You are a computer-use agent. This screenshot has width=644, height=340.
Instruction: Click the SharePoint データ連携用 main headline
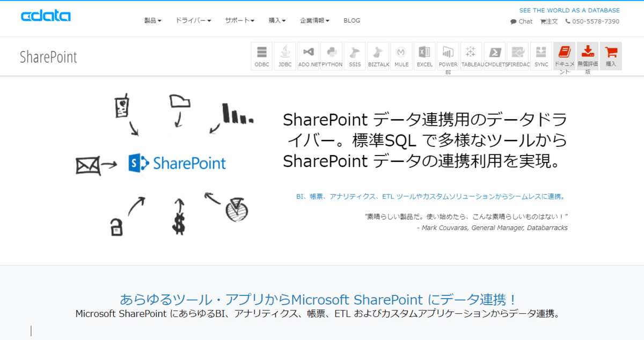point(425,140)
